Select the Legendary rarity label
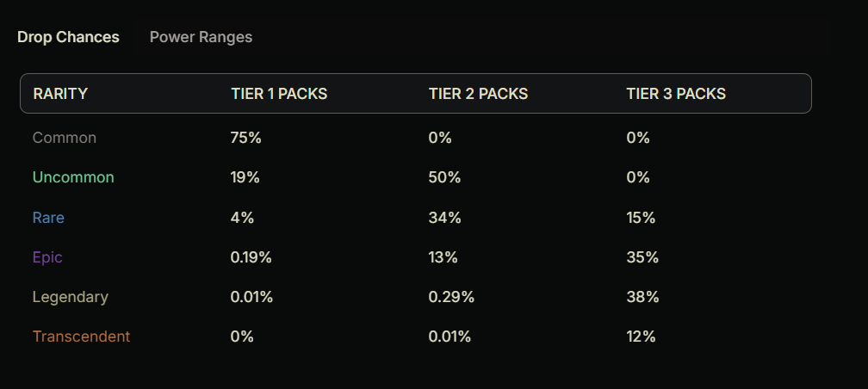The image size is (868, 389). pyautogui.click(x=71, y=297)
